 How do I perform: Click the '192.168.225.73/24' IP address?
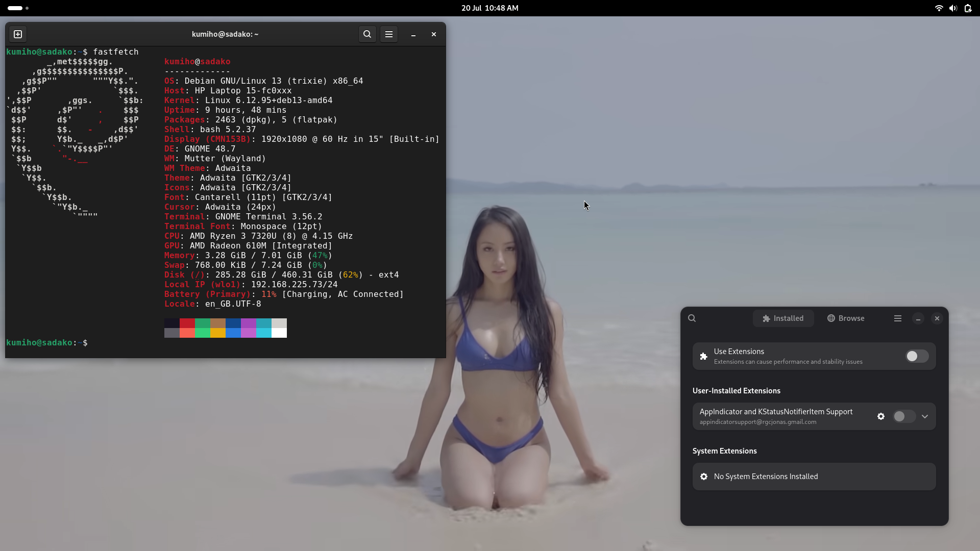pos(294,285)
